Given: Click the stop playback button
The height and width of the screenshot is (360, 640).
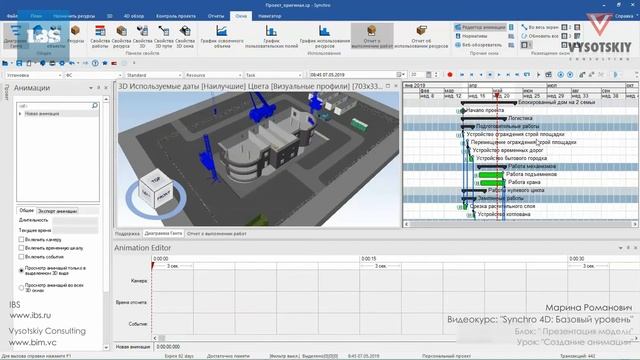Looking at the screenshot, I should point(490,75).
